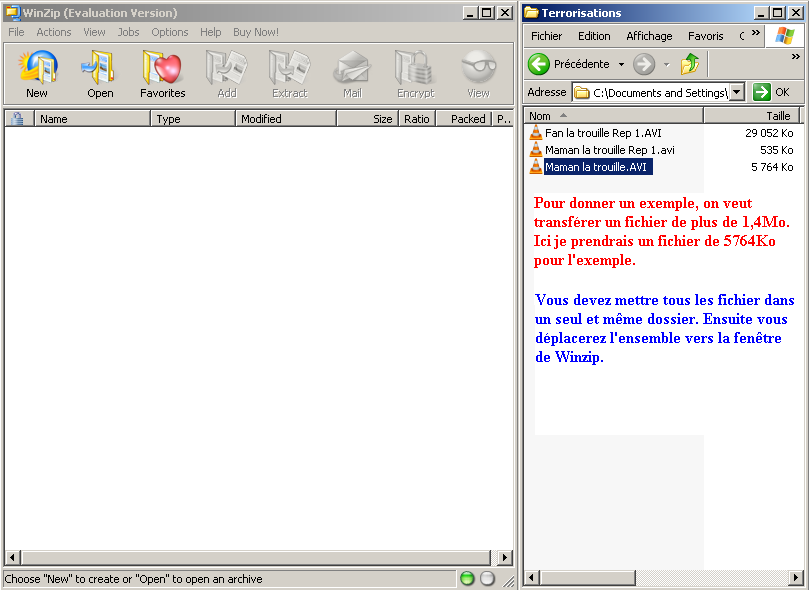Click the WinZip title bar icon

pos(12,12)
